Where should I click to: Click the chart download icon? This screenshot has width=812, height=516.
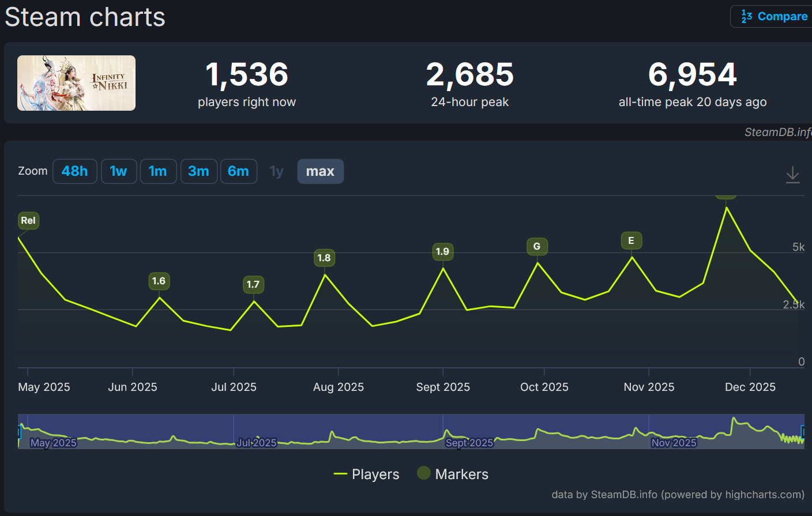click(x=793, y=175)
